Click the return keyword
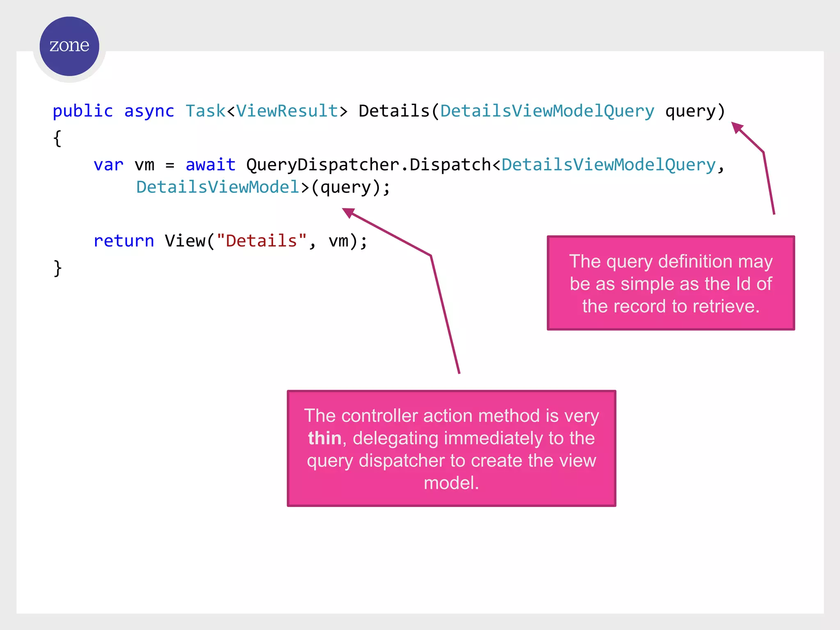This screenshot has height=630, width=840. [123, 241]
